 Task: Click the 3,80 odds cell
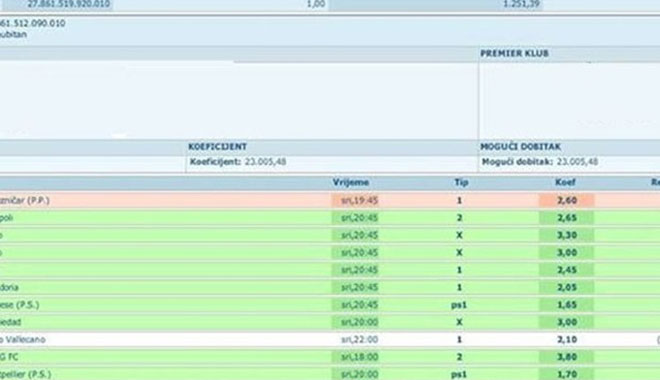567,357
